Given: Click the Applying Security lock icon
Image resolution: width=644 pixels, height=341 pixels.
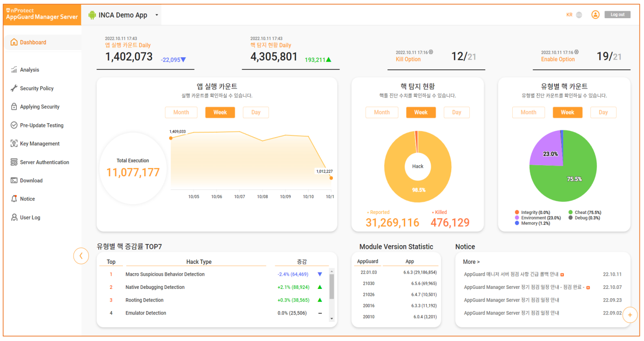Looking at the screenshot, I should 14,107.
